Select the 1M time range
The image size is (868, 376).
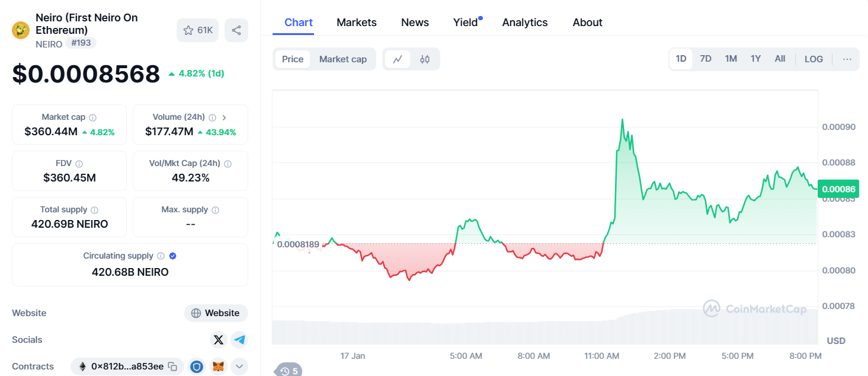tap(731, 59)
